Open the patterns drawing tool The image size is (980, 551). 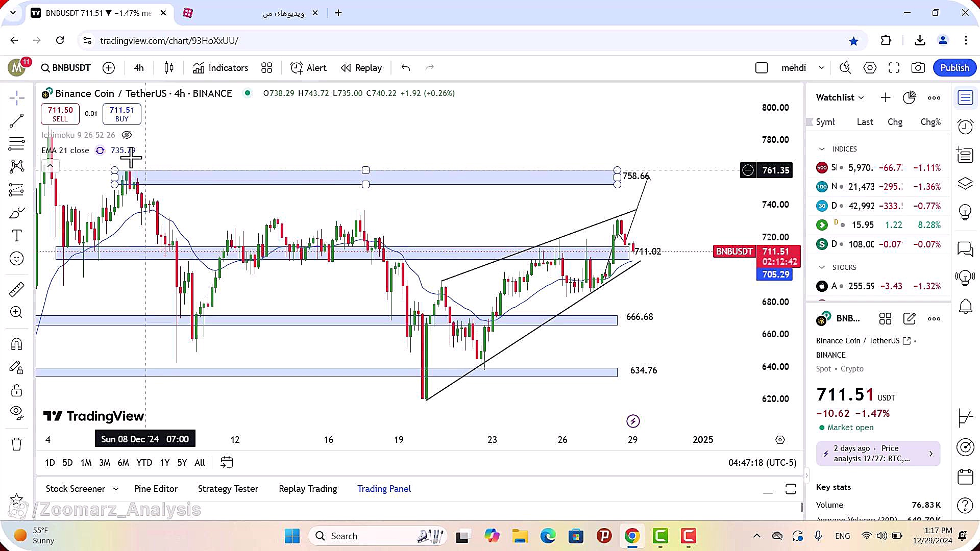[x=16, y=166]
